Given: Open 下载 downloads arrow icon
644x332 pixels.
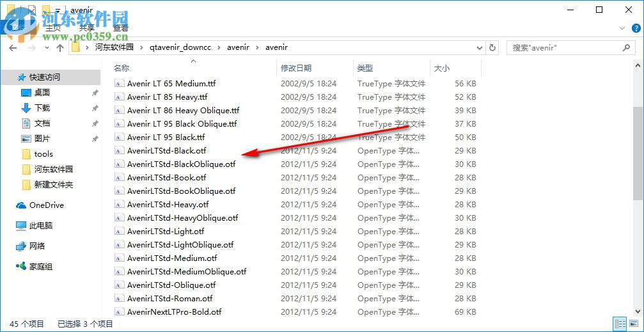Looking at the screenshot, I should click(26, 108).
